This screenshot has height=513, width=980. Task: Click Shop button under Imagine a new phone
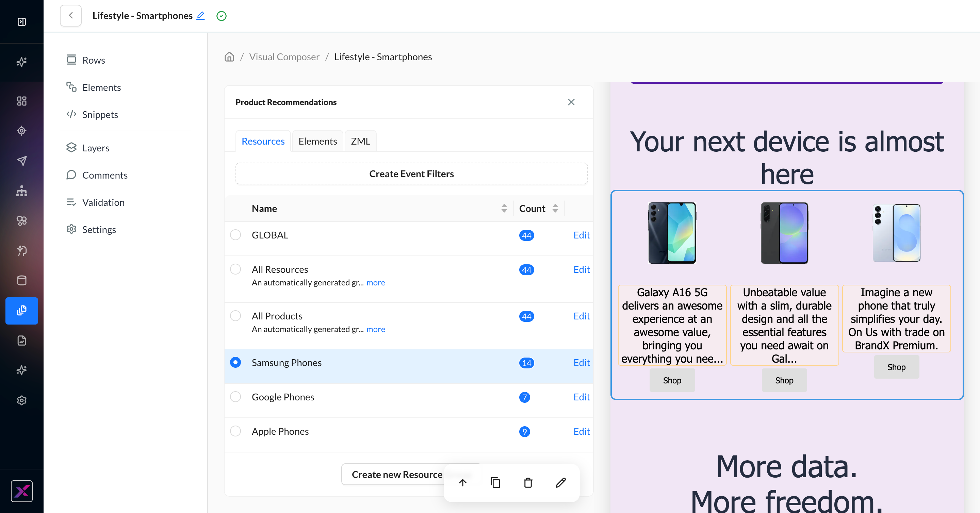point(896,367)
